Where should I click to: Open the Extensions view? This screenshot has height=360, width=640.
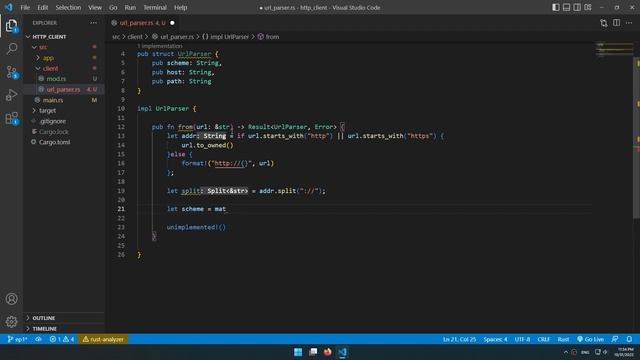pyautogui.click(x=11, y=118)
